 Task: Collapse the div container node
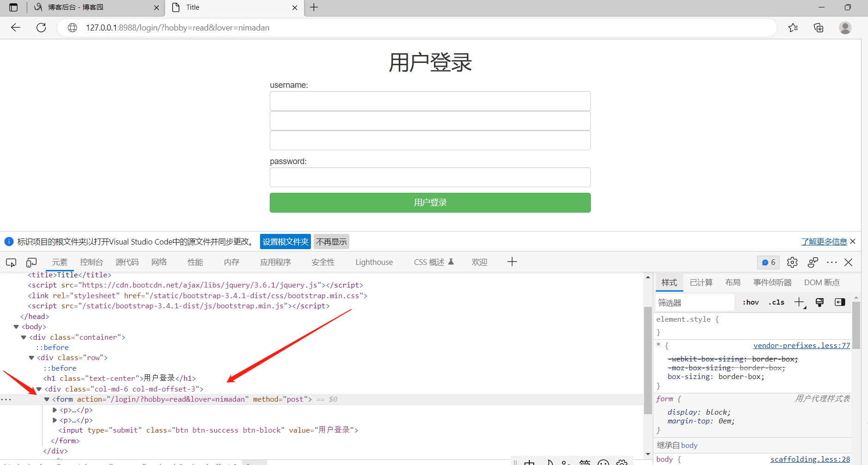24,337
